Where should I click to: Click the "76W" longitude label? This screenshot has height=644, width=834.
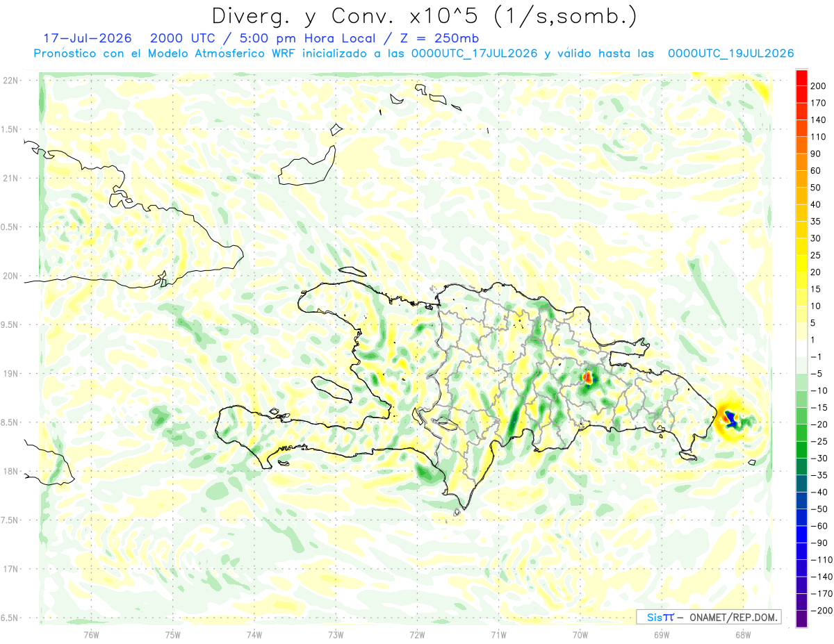click(x=92, y=634)
